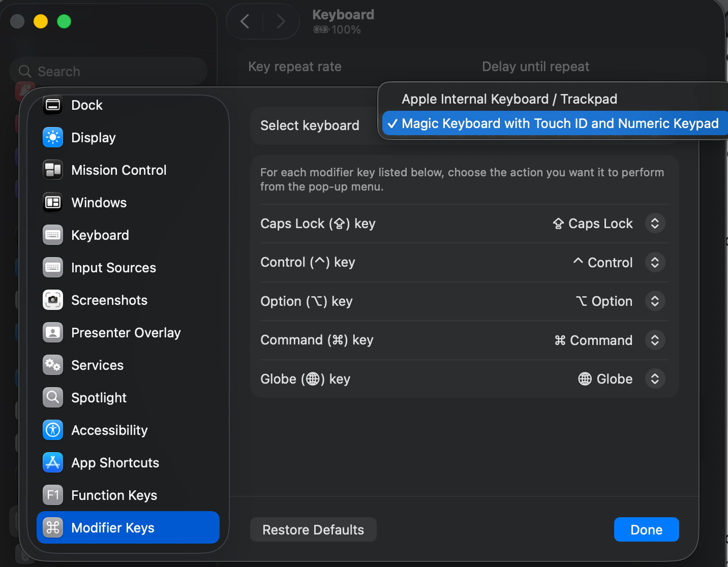Open the Option key action dropdown

(655, 301)
